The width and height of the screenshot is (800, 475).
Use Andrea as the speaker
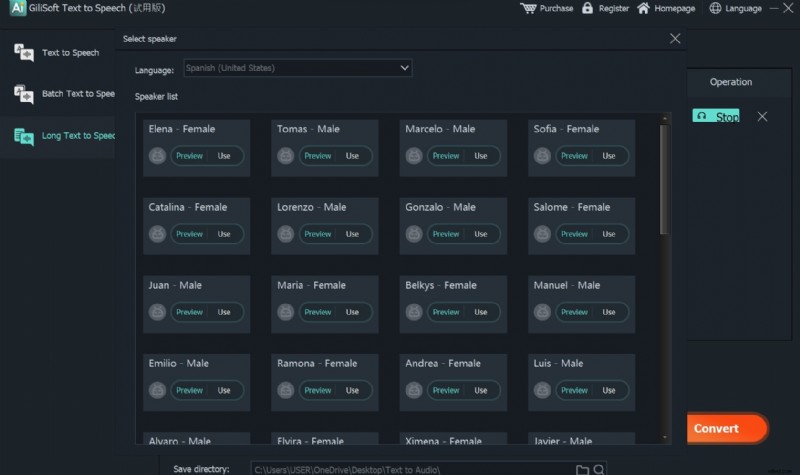click(x=481, y=390)
